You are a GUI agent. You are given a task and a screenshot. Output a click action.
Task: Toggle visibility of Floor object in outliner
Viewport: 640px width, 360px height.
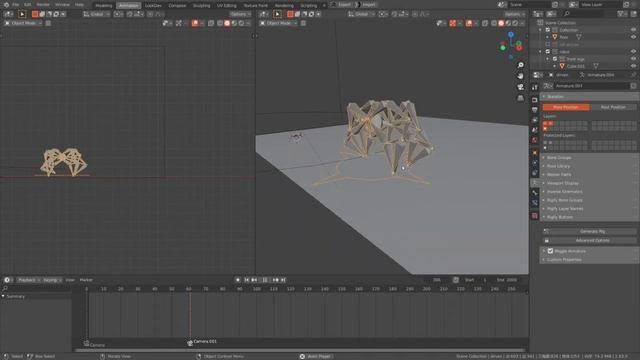coord(633,37)
